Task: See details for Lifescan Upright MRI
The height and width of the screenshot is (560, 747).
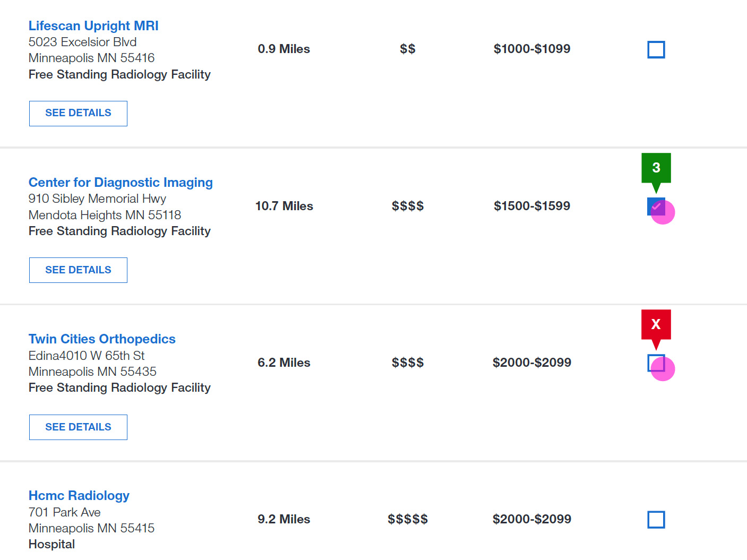Action: (x=78, y=113)
